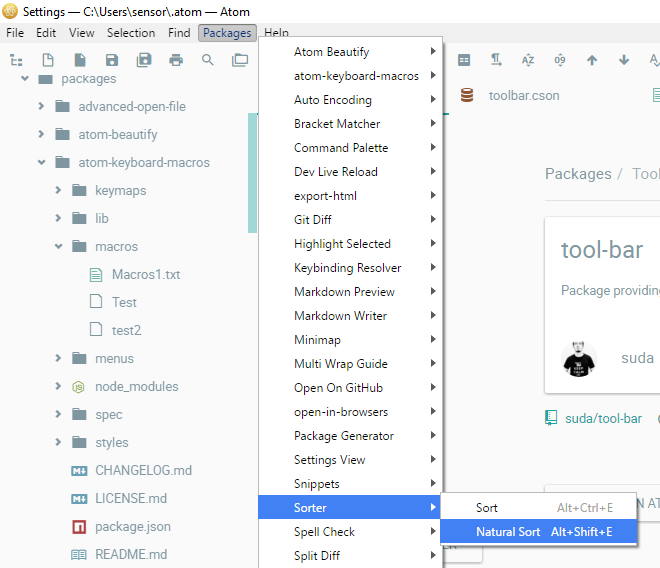Expand the menus folder

click(58, 358)
